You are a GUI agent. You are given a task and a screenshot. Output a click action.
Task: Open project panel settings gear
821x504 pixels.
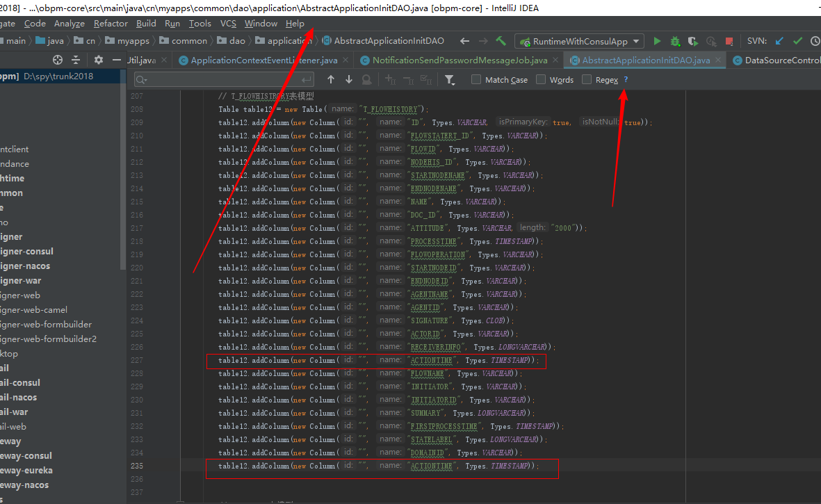(99, 60)
